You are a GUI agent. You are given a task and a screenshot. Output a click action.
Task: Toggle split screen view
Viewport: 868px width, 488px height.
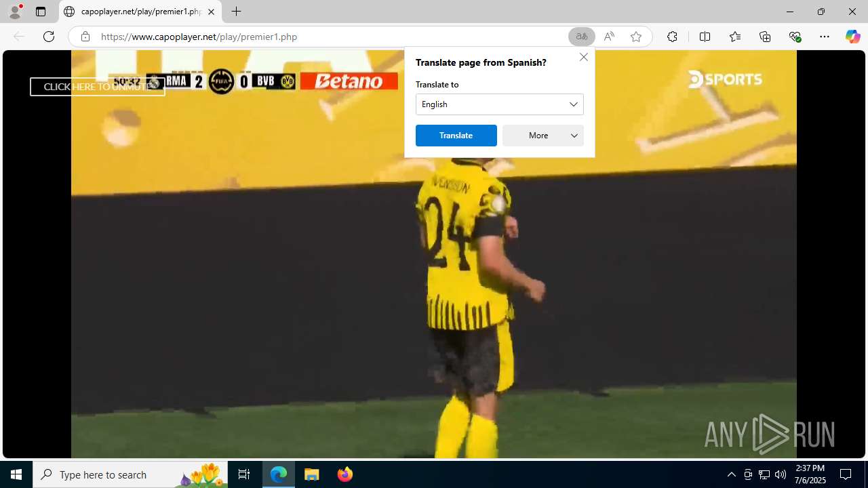point(705,37)
